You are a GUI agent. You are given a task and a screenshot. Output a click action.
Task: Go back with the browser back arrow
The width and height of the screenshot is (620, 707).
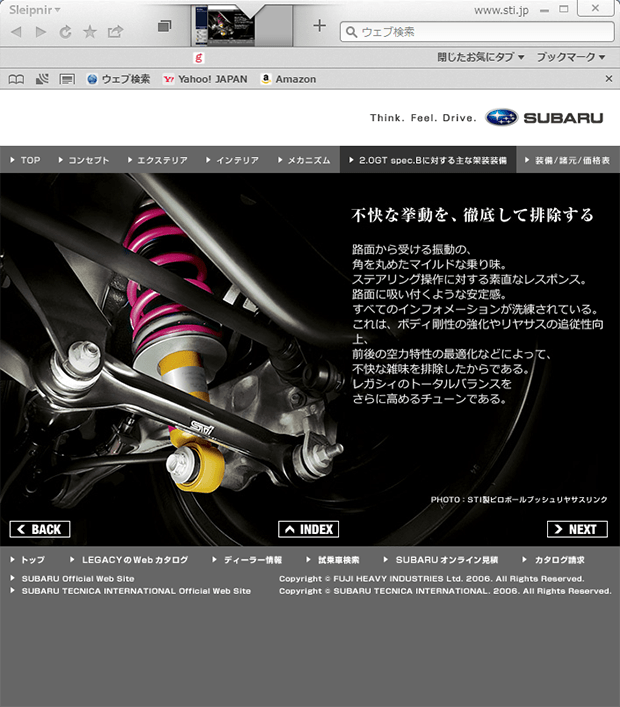click(x=16, y=32)
